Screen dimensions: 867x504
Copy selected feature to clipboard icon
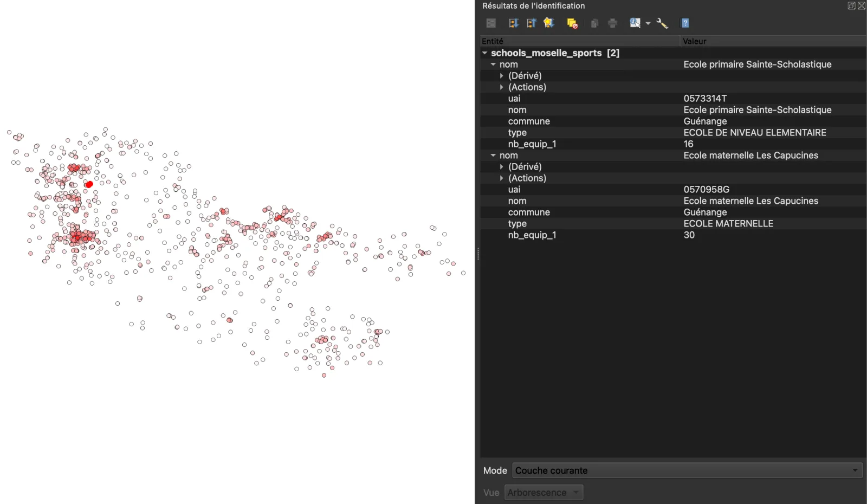click(x=594, y=23)
